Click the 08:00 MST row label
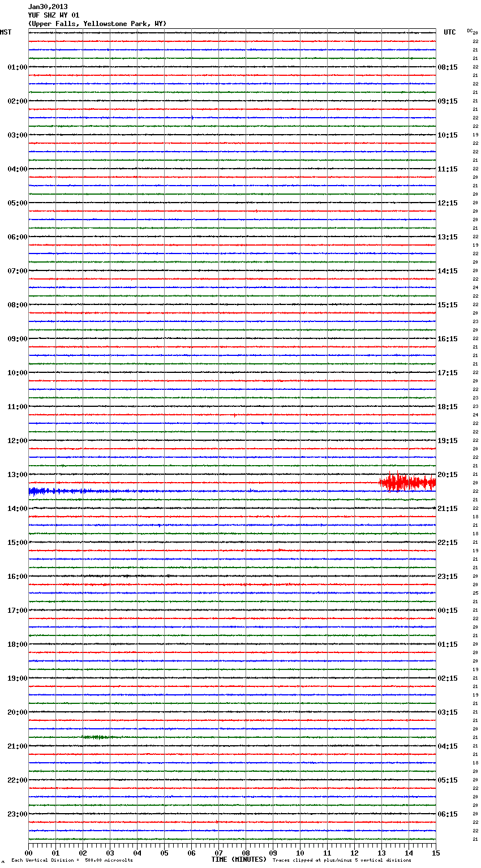Viewport: 481px width, 868px height. point(18,305)
